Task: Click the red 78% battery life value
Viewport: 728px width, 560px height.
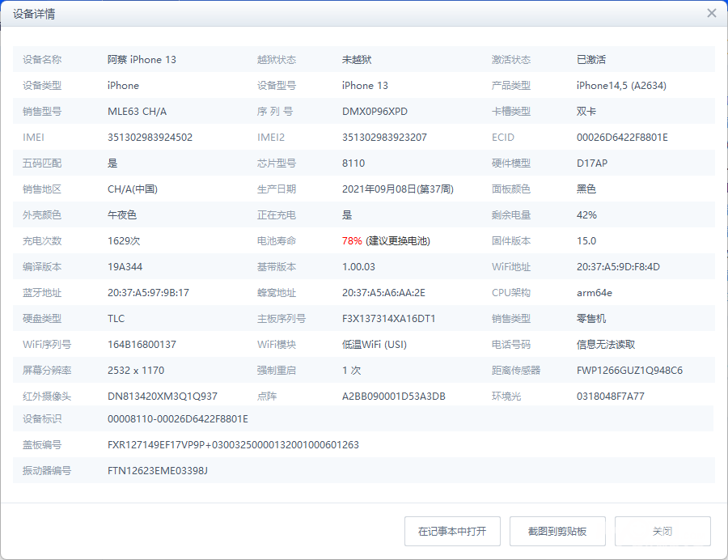Action: click(x=352, y=241)
